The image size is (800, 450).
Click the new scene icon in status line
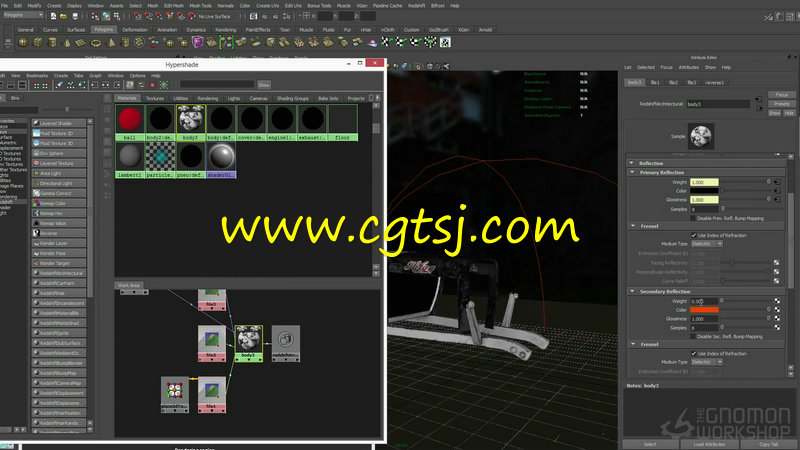pyautogui.click(x=53, y=16)
